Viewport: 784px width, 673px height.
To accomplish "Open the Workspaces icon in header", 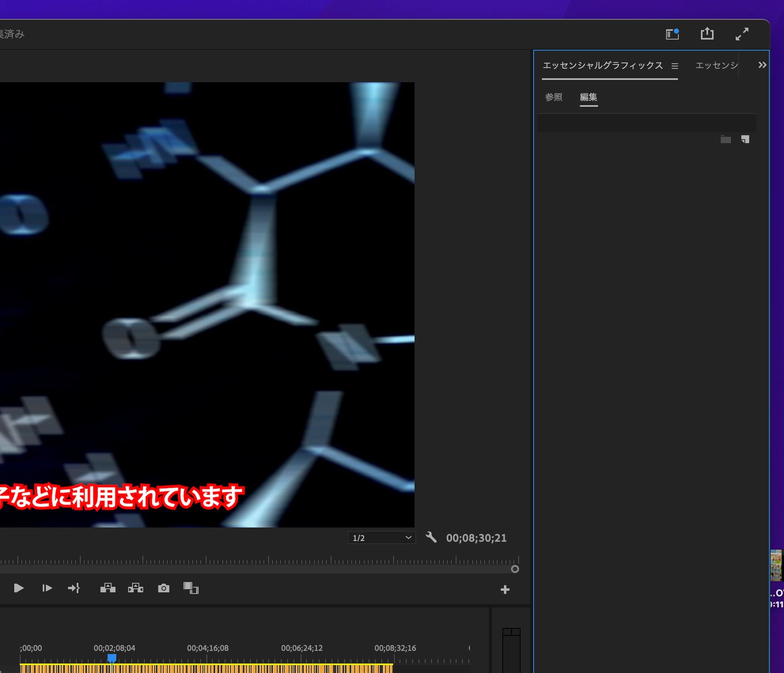I will pos(672,34).
